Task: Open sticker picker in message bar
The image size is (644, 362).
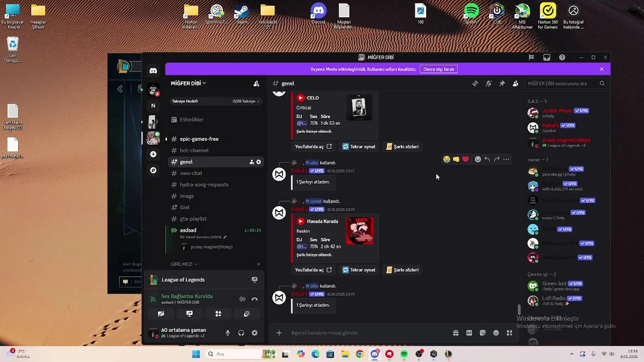Action: pyautogui.click(x=482, y=333)
